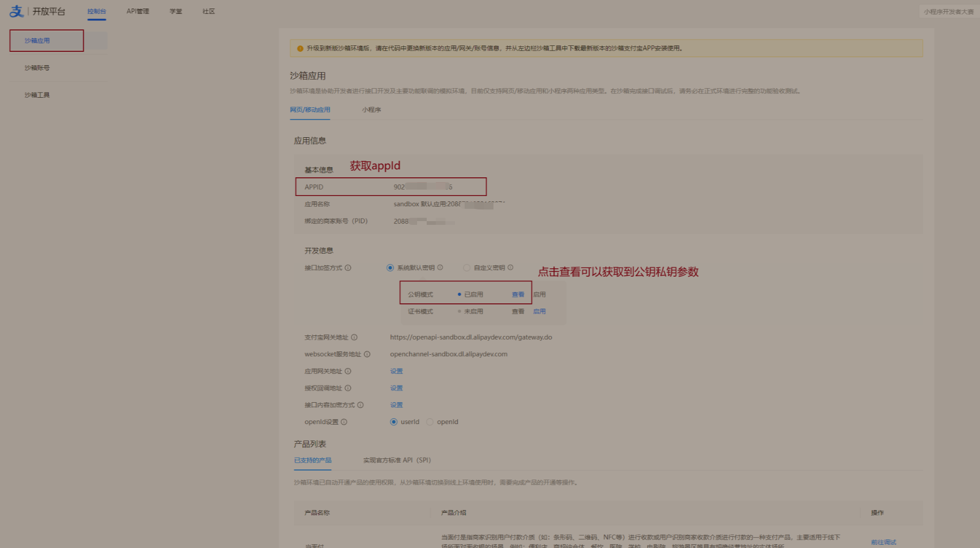Click 设置 link for 应用网关地址
The height and width of the screenshot is (548, 980).
pyautogui.click(x=396, y=371)
